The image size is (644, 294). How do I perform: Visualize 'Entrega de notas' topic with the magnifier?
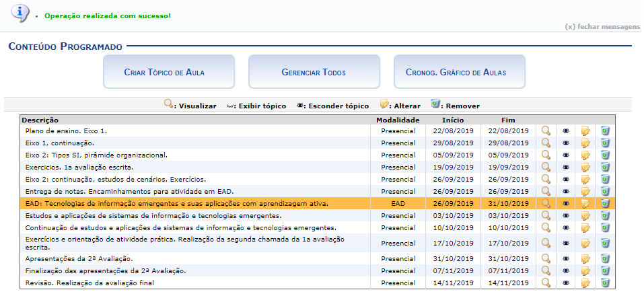[x=546, y=191]
